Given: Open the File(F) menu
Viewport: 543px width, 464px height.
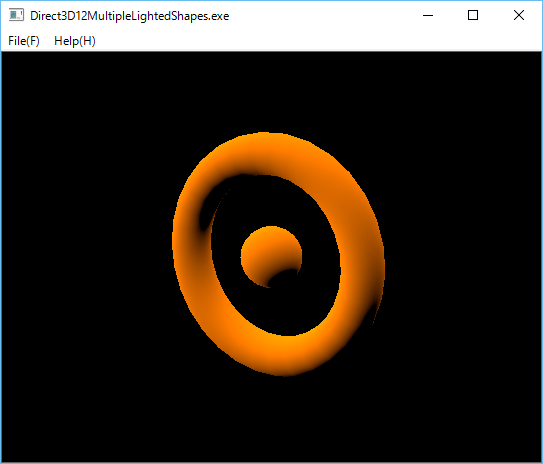Looking at the screenshot, I should click(24, 41).
